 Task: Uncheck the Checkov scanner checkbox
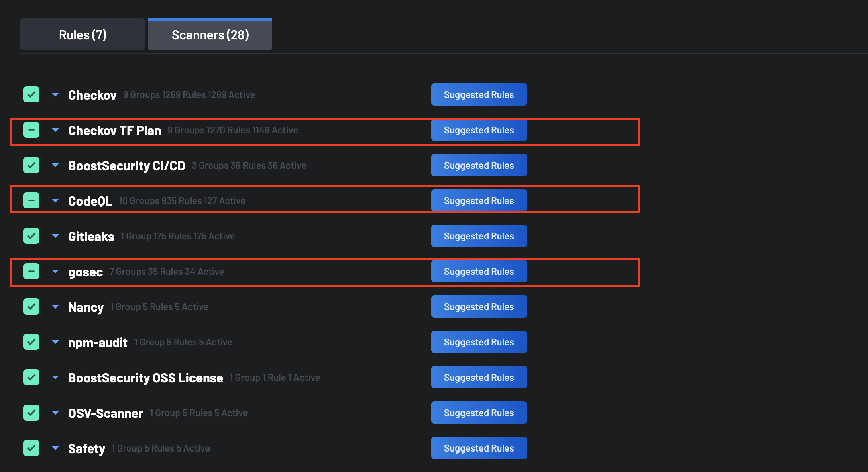[x=31, y=95]
